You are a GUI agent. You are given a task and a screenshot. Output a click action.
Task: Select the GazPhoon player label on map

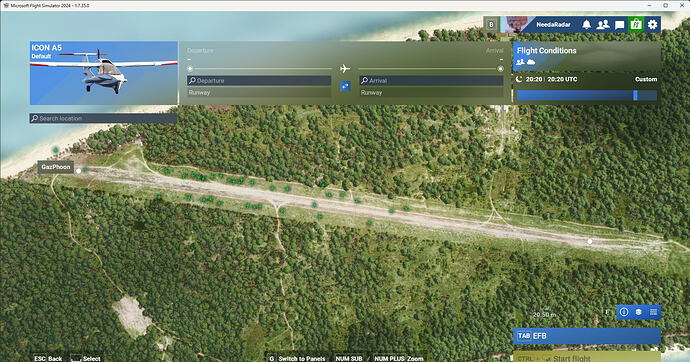(56, 167)
